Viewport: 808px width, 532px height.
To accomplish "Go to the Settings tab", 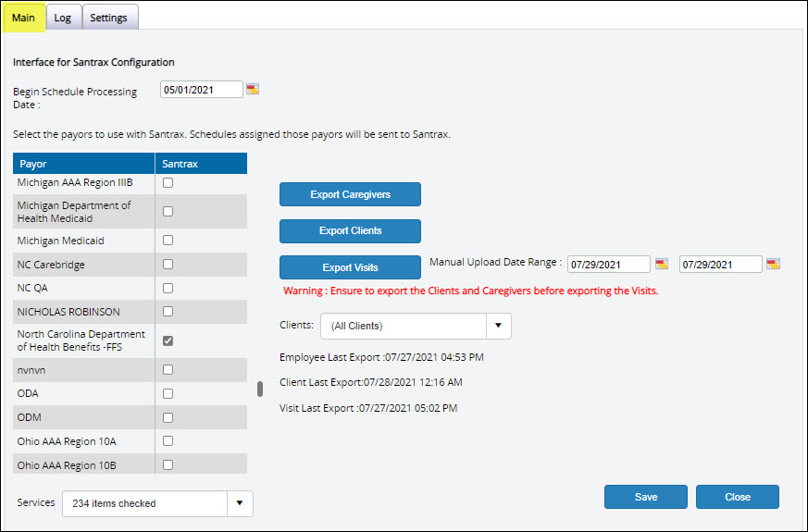I will click(x=108, y=18).
